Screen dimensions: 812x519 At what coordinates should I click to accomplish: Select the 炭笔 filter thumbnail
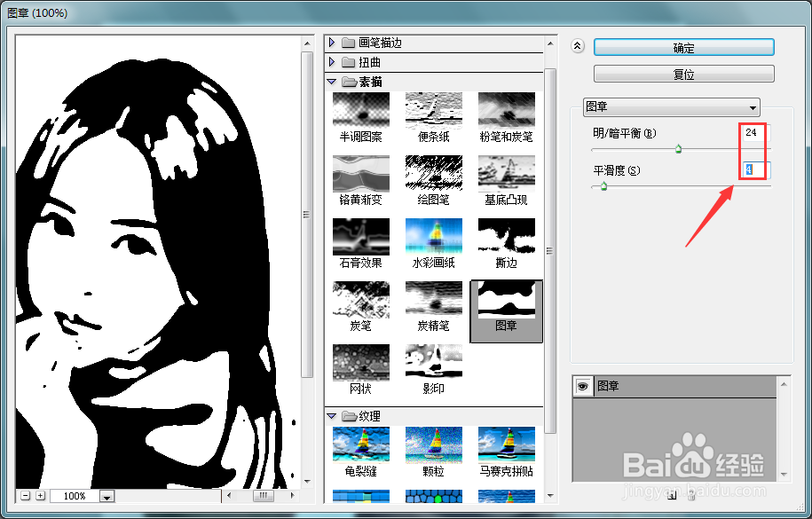[x=361, y=299]
